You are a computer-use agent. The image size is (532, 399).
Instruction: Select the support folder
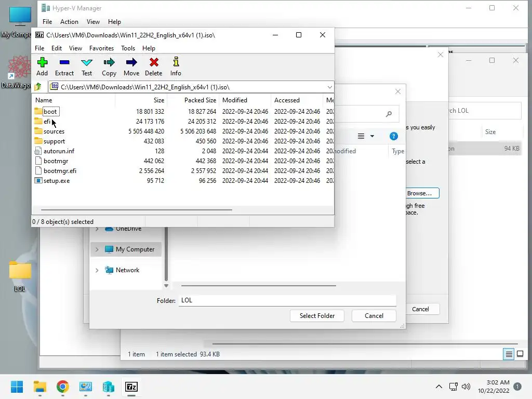[54, 141]
